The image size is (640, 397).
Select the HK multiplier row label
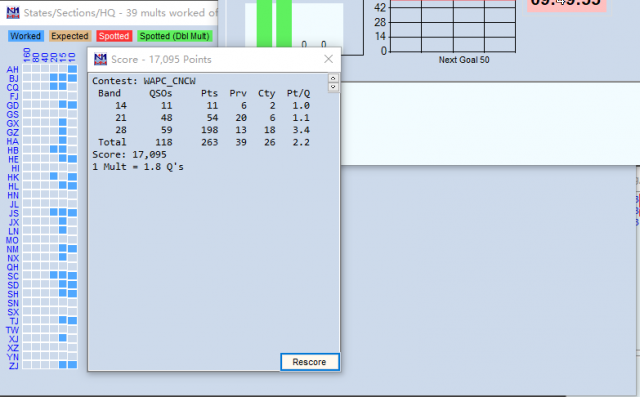click(x=13, y=177)
